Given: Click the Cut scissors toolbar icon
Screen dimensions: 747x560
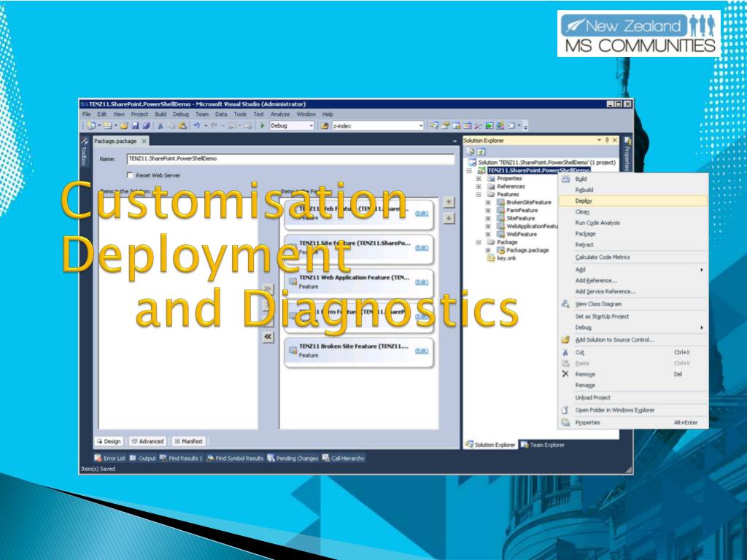Looking at the screenshot, I should pyautogui.click(x=160, y=125).
